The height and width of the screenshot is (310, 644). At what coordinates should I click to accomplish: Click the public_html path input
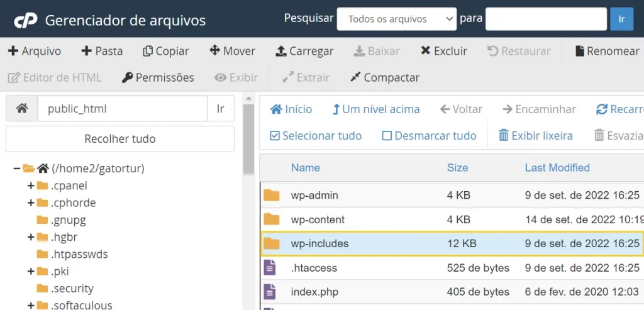click(x=122, y=108)
